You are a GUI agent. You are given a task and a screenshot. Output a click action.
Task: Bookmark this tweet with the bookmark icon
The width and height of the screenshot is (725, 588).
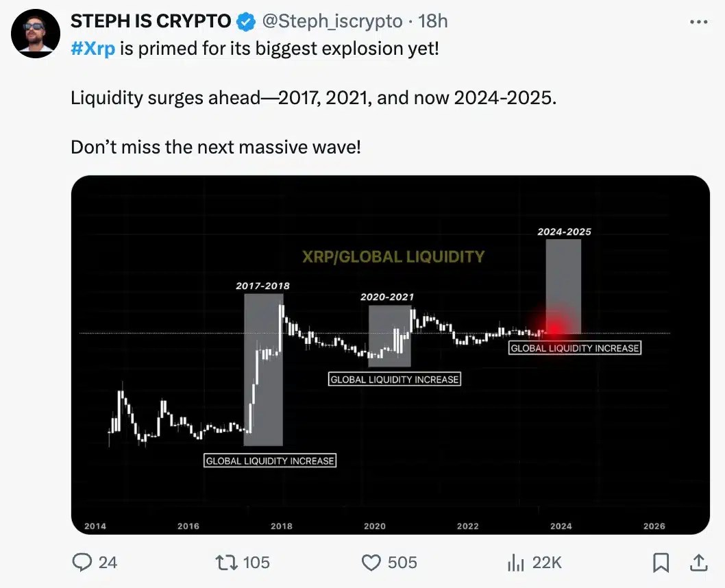click(x=661, y=562)
